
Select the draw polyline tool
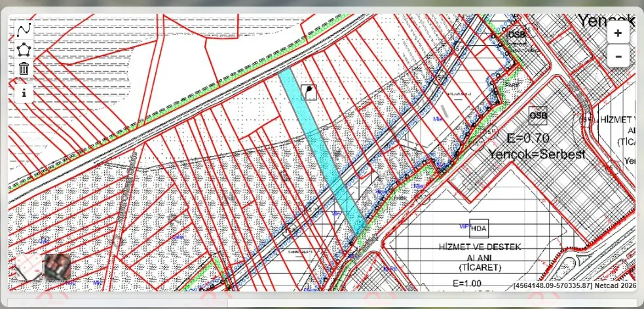24,29
